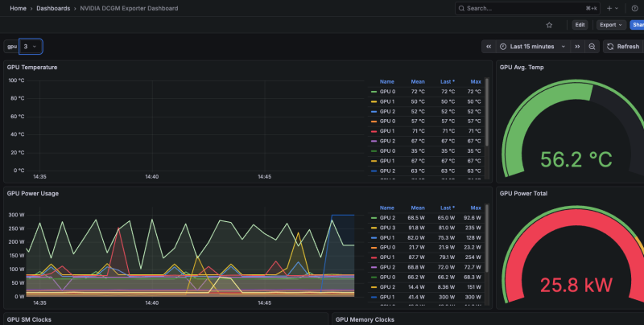Click the zoom out time range icon
The image size is (644, 325).
click(x=592, y=47)
